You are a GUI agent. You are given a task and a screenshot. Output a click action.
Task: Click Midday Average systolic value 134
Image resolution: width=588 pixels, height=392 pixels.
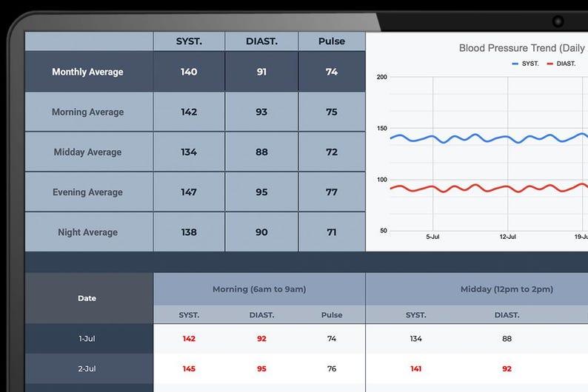coord(189,152)
